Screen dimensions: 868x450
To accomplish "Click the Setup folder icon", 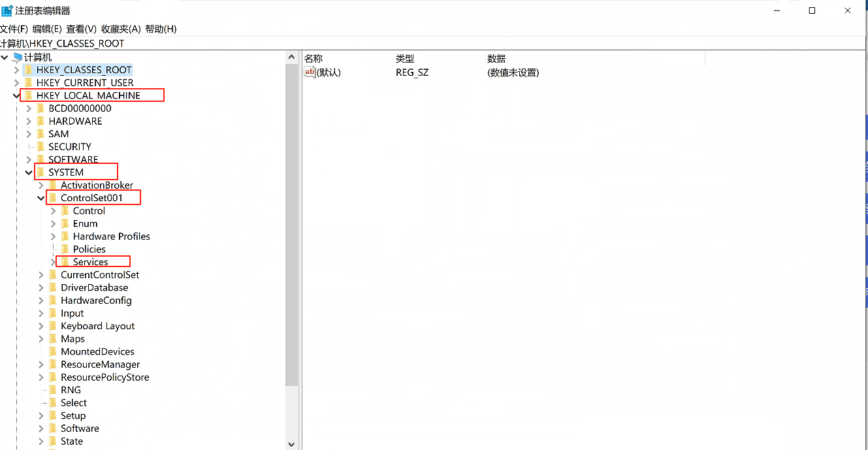I will (53, 415).
